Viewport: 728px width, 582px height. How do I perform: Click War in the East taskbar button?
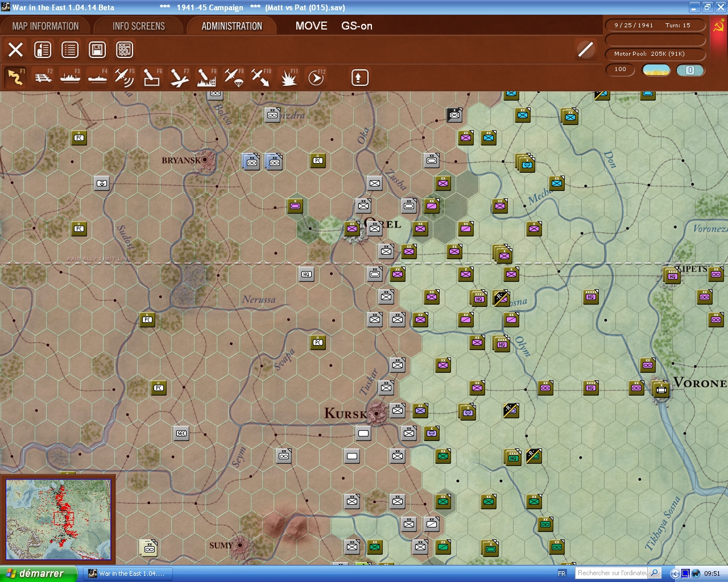[x=128, y=573]
